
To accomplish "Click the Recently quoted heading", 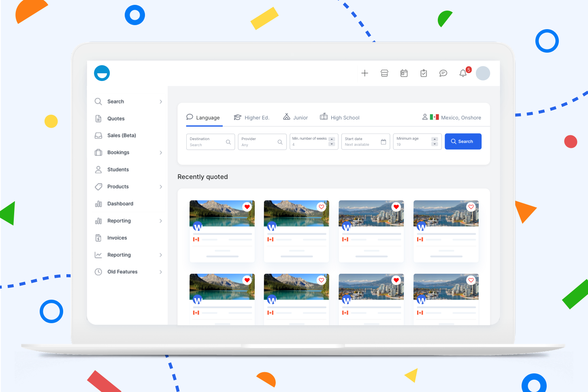I will tap(202, 177).
